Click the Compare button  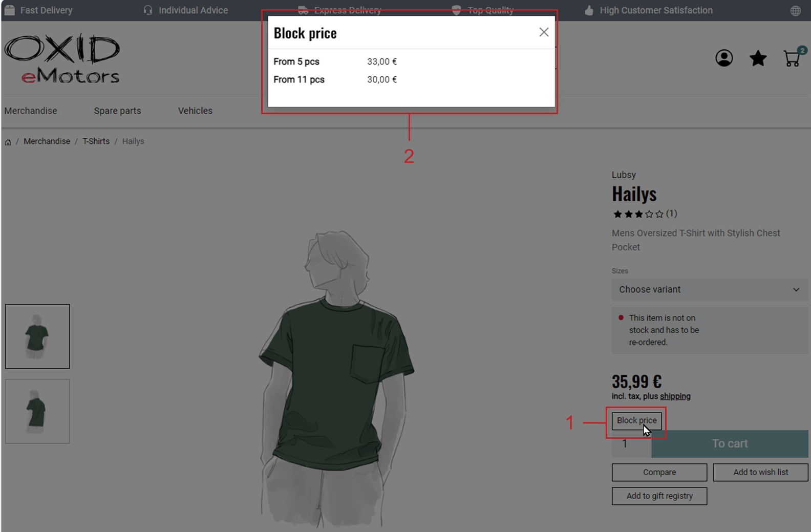pyautogui.click(x=659, y=472)
